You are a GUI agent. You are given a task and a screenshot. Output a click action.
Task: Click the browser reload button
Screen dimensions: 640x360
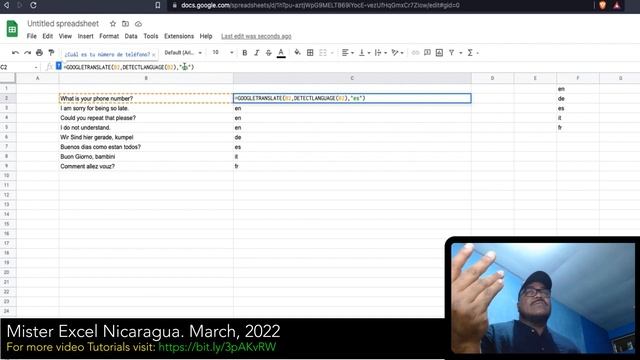pyautogui.click(x=33, y=5)
